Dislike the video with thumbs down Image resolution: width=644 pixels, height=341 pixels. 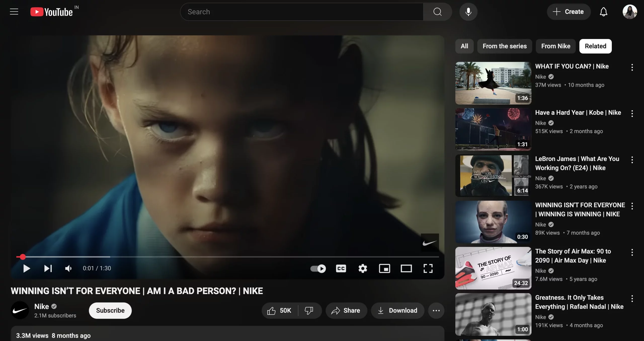309,311
